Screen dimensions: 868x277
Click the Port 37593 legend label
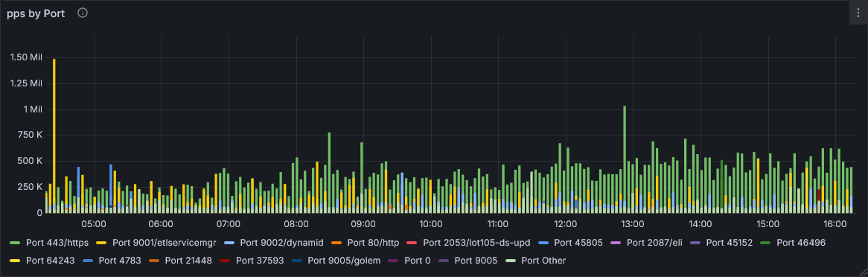(x=260, y=261)
